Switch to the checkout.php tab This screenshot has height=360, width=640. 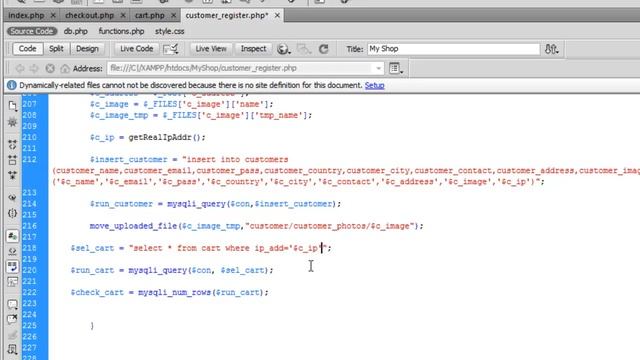click(x=89, y=16)
